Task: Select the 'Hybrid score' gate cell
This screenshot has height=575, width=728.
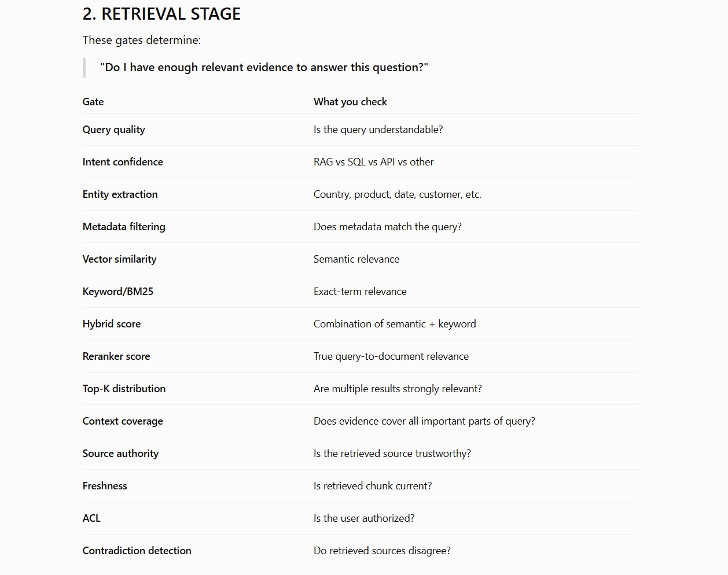Action: click(x=112, y=324)
